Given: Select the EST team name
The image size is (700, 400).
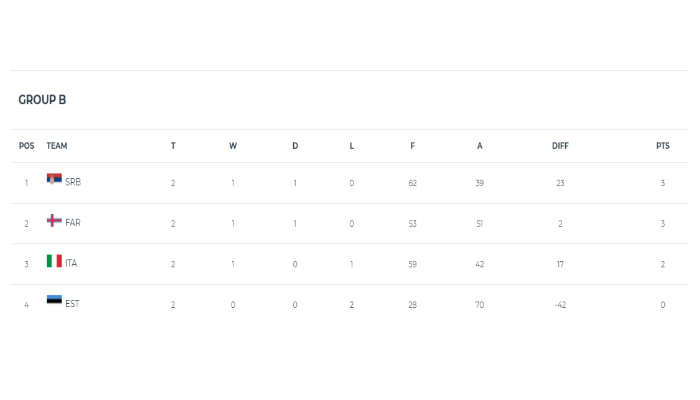Looking at the screenshot, I should (x=72, y=304).
